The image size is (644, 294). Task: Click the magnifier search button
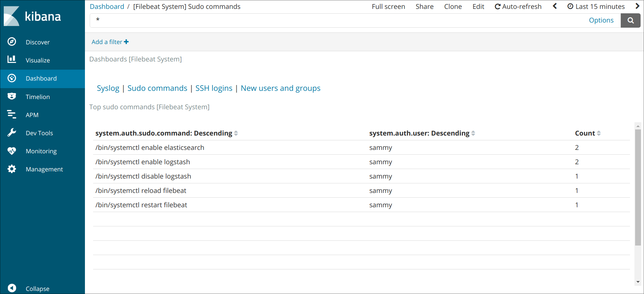(630, 20)
